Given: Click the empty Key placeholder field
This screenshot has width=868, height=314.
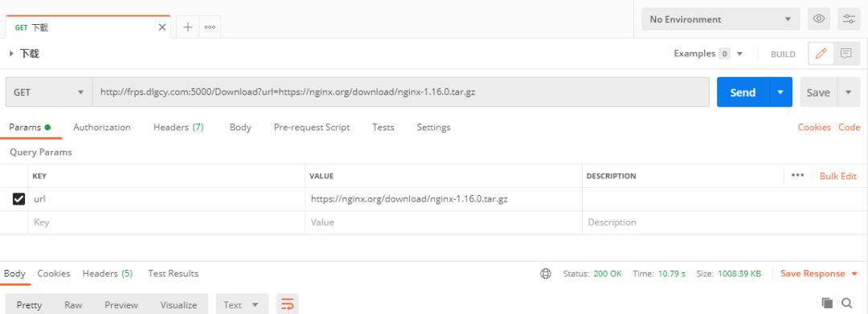Looking at the screenshot, I should point(166,222).
